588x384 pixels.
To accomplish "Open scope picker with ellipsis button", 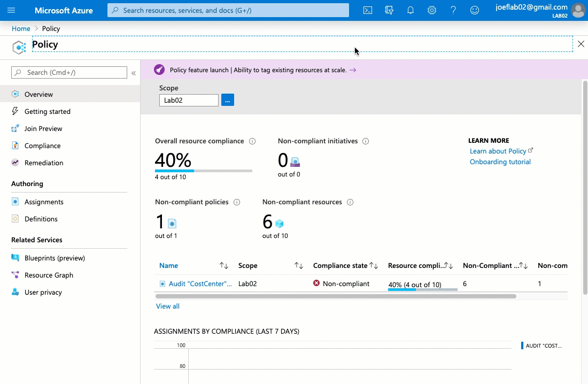I will click(x=227, y=100).
